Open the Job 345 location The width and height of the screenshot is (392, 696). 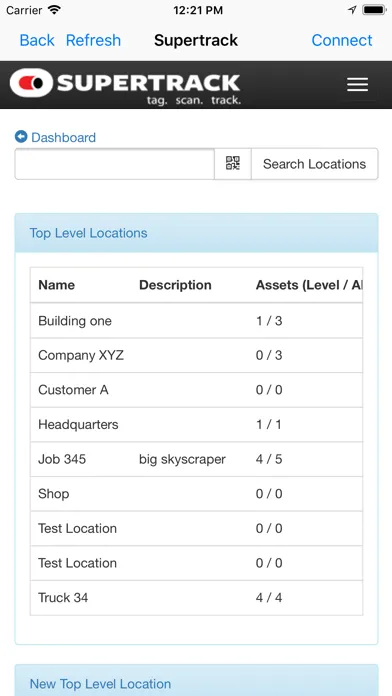196,459
